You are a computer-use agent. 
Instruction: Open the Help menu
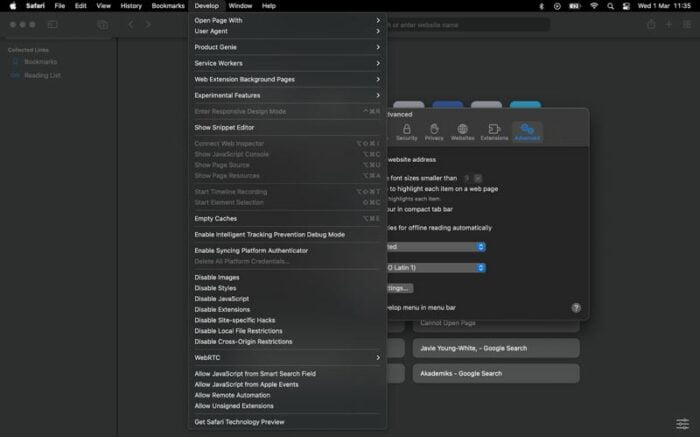(269, 6)
